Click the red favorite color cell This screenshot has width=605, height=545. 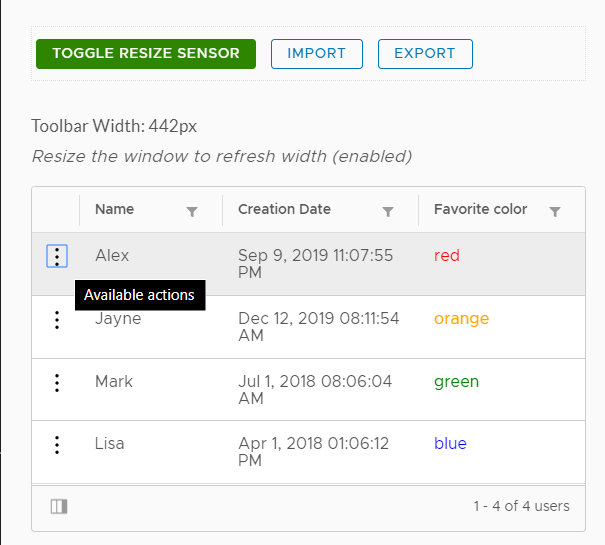(447, 256)
